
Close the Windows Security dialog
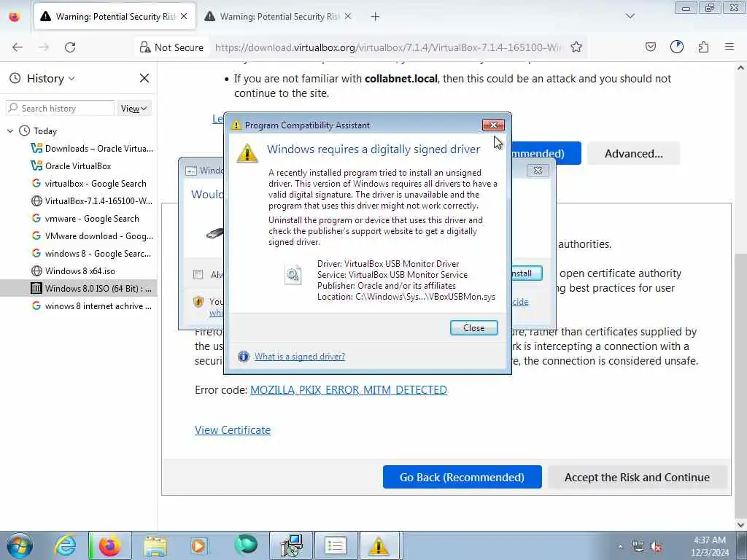tap(538, 170)
